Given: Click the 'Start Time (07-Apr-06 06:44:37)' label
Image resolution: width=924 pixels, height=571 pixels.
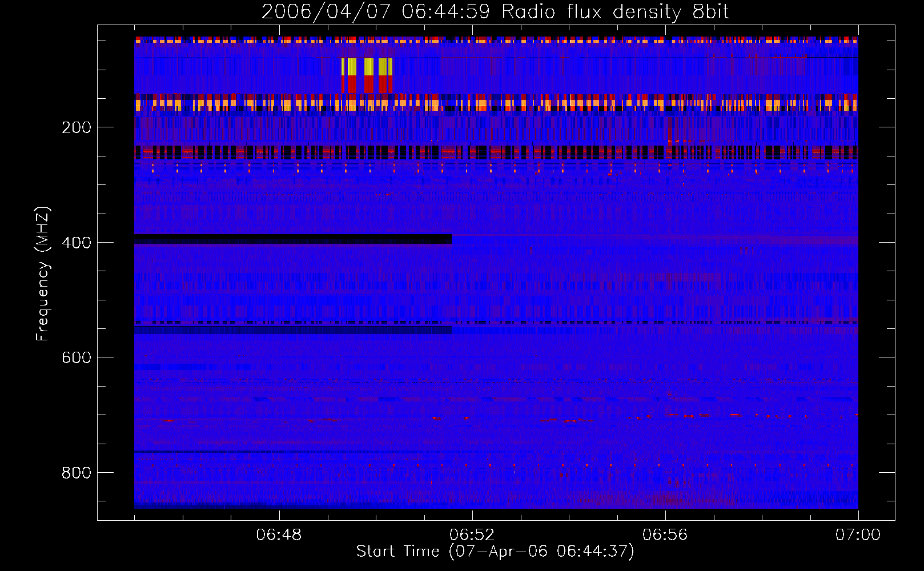Looking at the screenshot, I should click(x=495, y=552).
